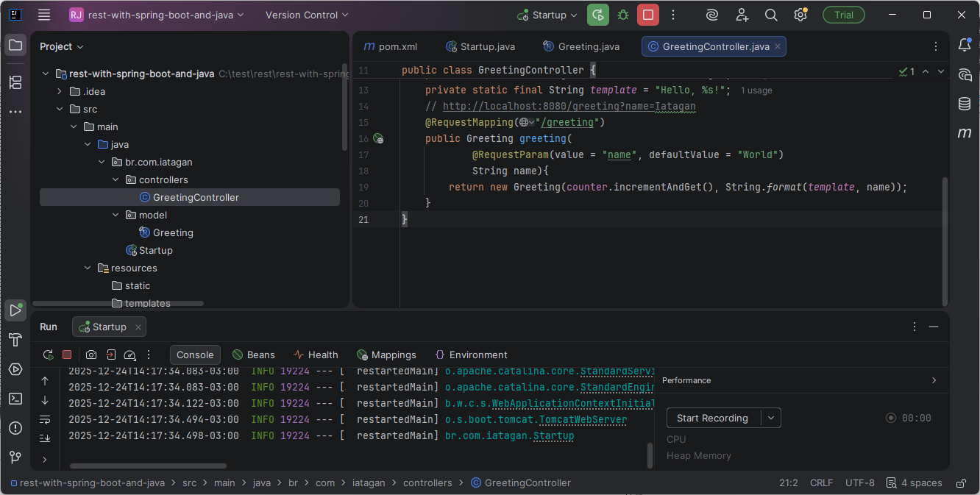The width and height of the screenshot is (980, 495).
Task: Click the Debug bug icon in toolbar
Action: [x=623, y=15]
